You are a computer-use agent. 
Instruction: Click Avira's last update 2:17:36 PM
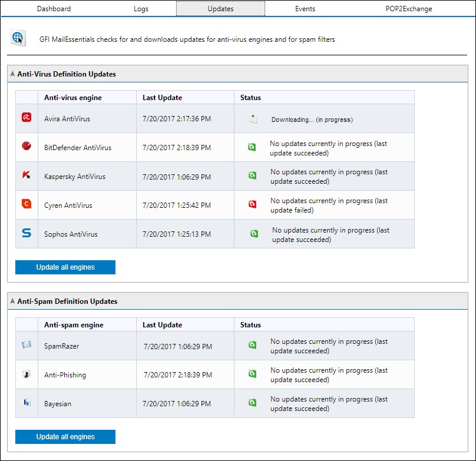[x=177, y=119]
